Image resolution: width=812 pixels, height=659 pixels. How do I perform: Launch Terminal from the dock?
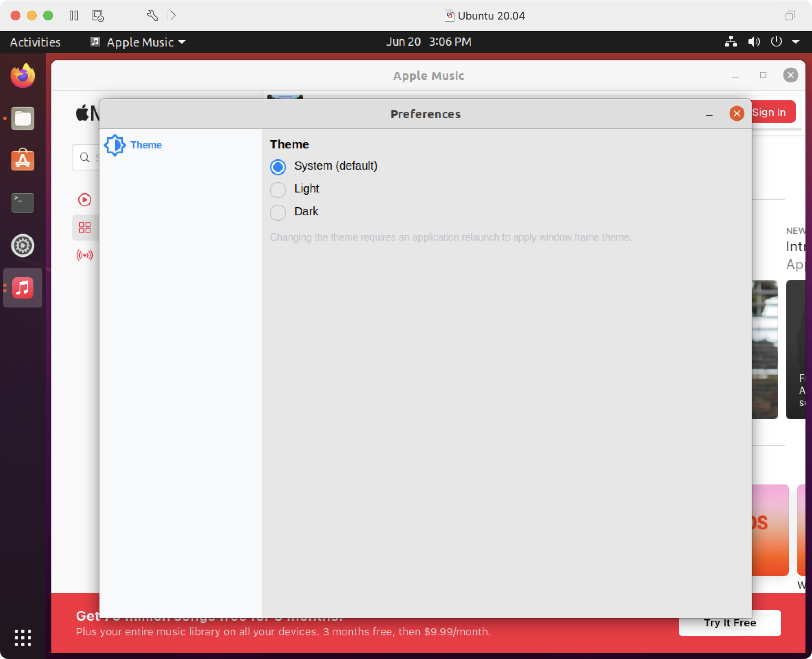(x=23, y=203)
